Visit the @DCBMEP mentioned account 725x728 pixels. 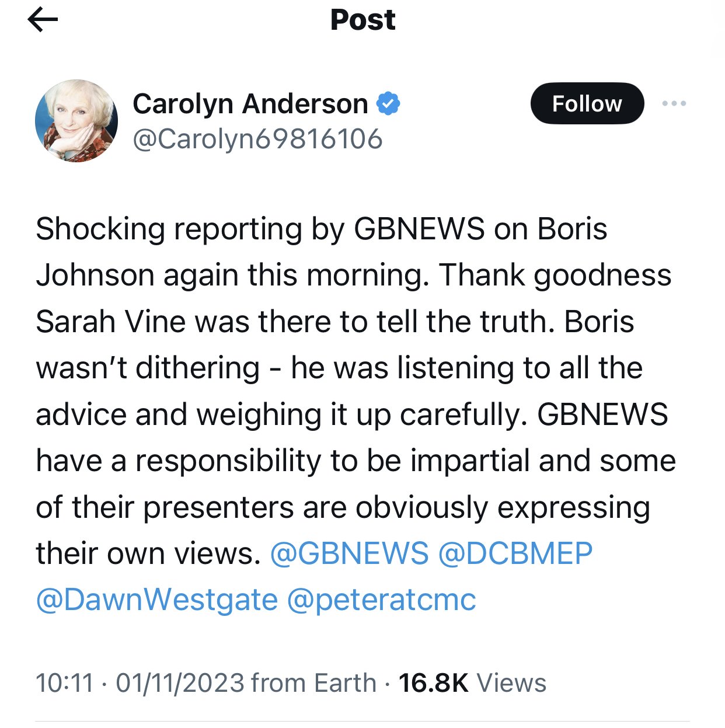[x=515, y=553]
